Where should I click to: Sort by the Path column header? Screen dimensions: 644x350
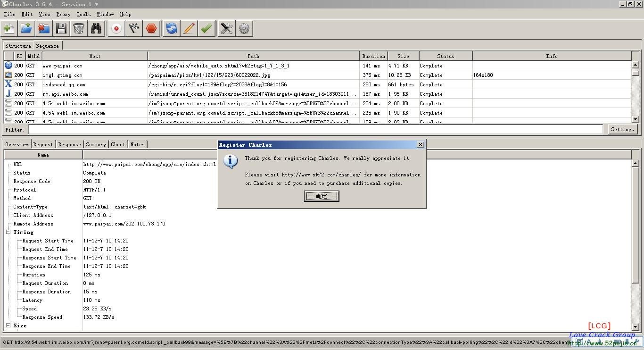point(254,56)
